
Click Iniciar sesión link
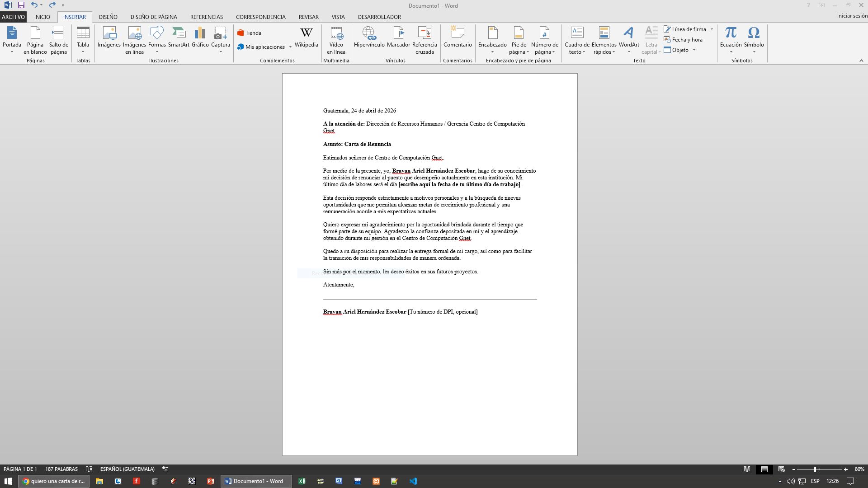click(x=852, y=16)
